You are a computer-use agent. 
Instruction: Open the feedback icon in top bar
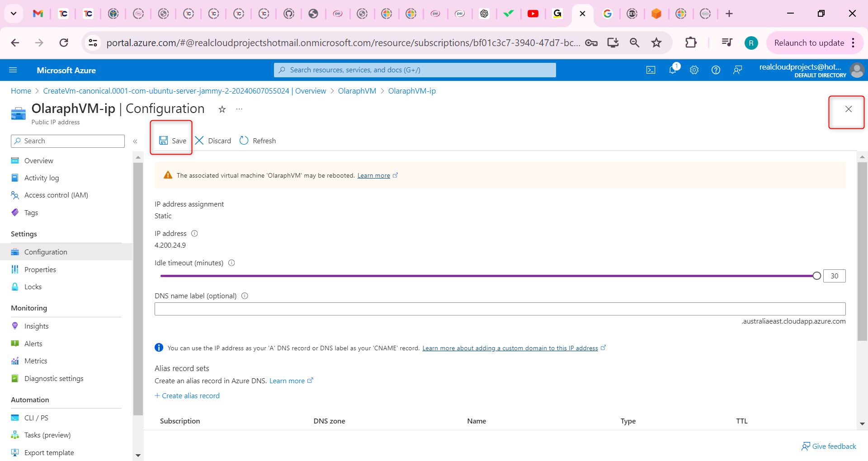tap(737, 70)
